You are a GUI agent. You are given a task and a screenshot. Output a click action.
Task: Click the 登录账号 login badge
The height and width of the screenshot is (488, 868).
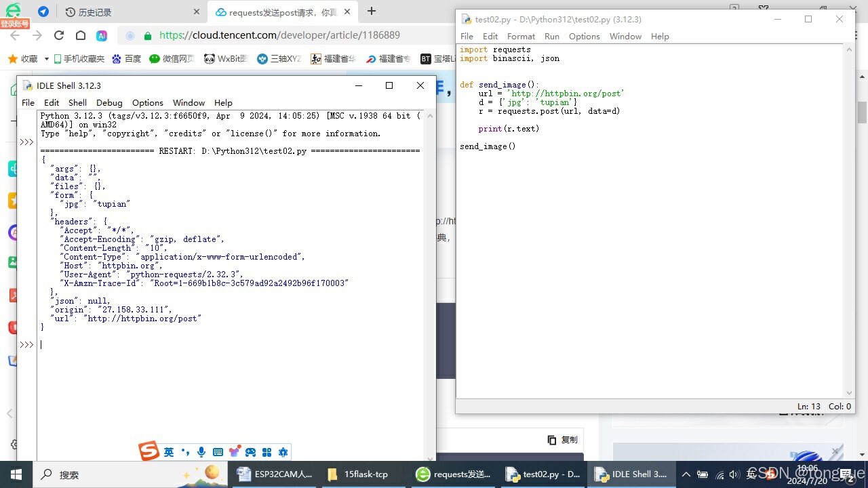click(15, 24)
